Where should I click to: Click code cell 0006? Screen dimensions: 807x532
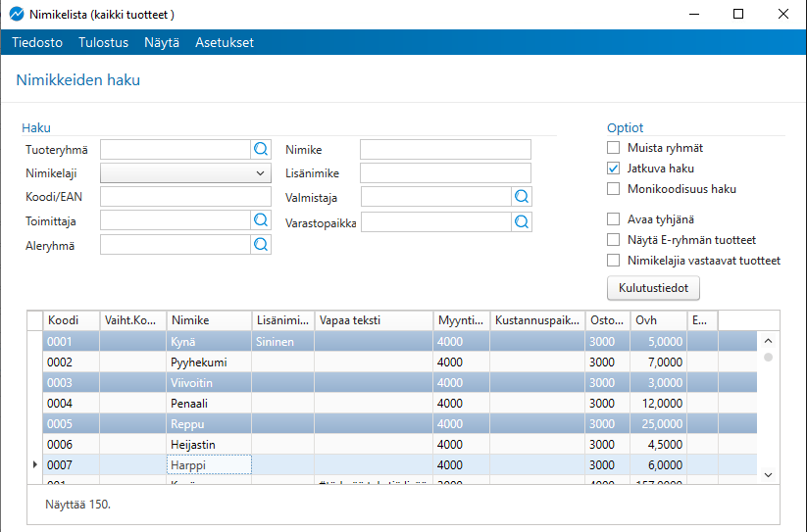[x=71, y=444]
